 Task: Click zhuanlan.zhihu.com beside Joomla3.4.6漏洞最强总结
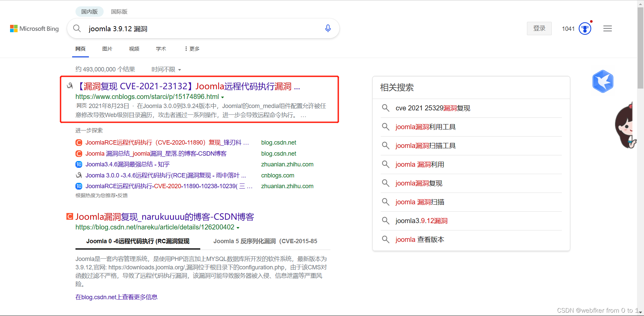pyautogui.click(x=287, y=164)
